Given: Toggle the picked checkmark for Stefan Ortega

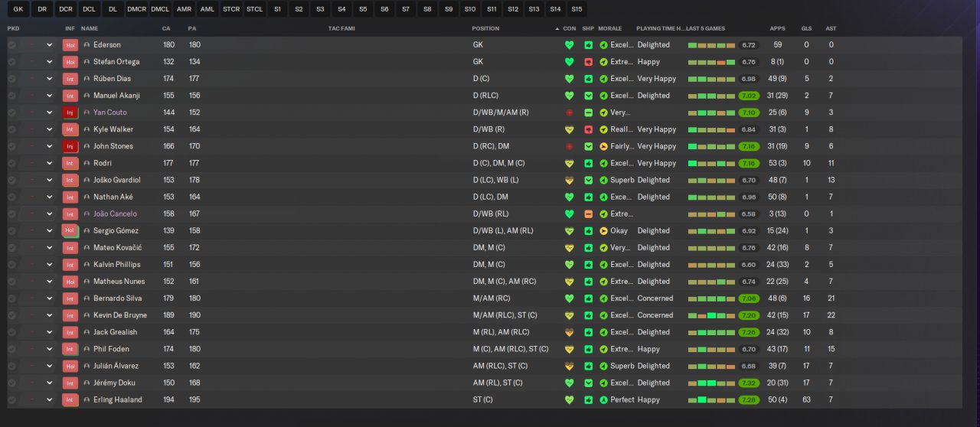Looking at the screenshot, I should coord(11,62).
